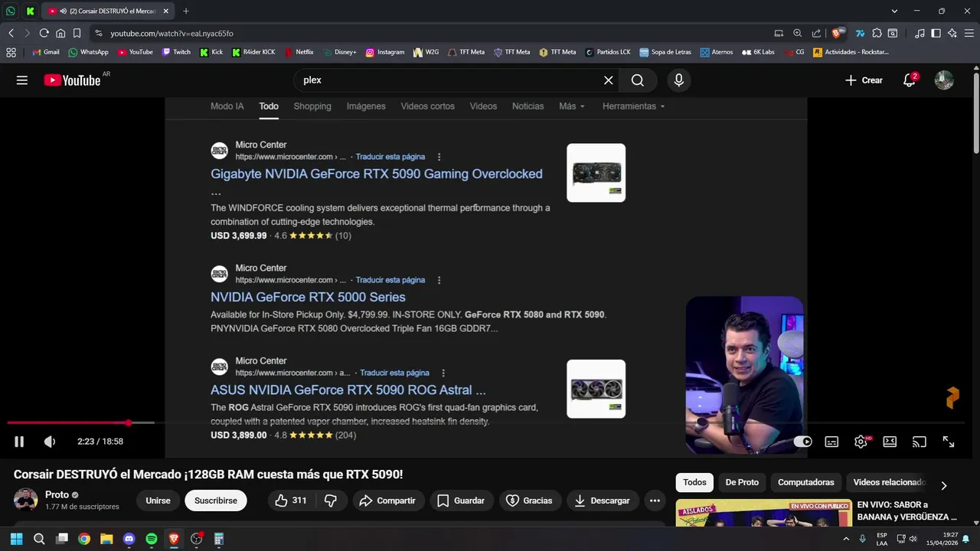Open the browser home page

[x=60, y=33]
